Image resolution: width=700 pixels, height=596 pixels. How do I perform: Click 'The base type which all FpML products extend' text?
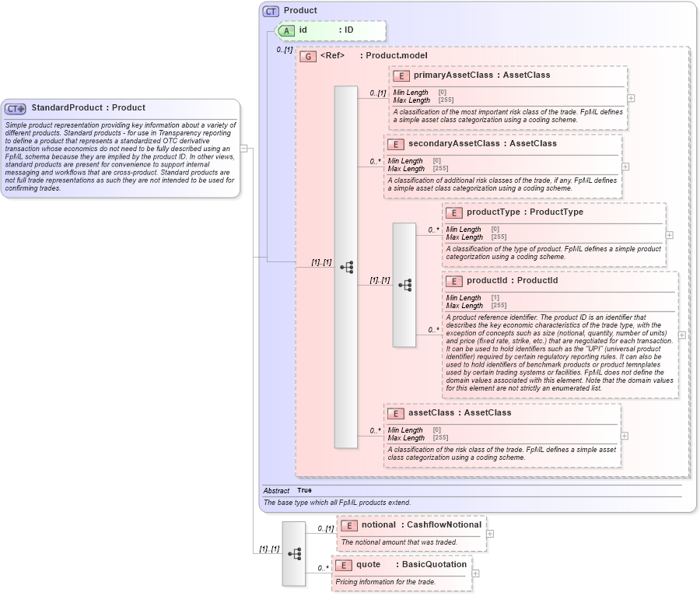tap(337, 503)
